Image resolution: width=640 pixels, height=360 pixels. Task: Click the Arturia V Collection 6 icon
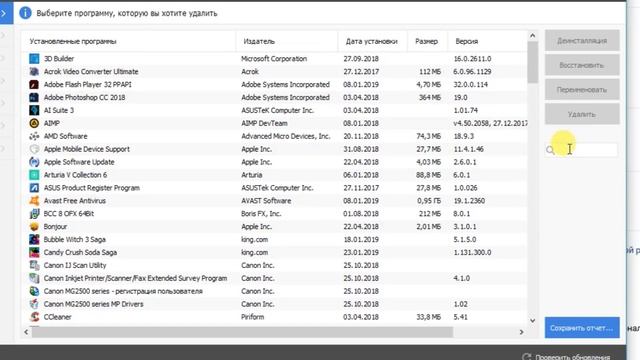(34, 175)
